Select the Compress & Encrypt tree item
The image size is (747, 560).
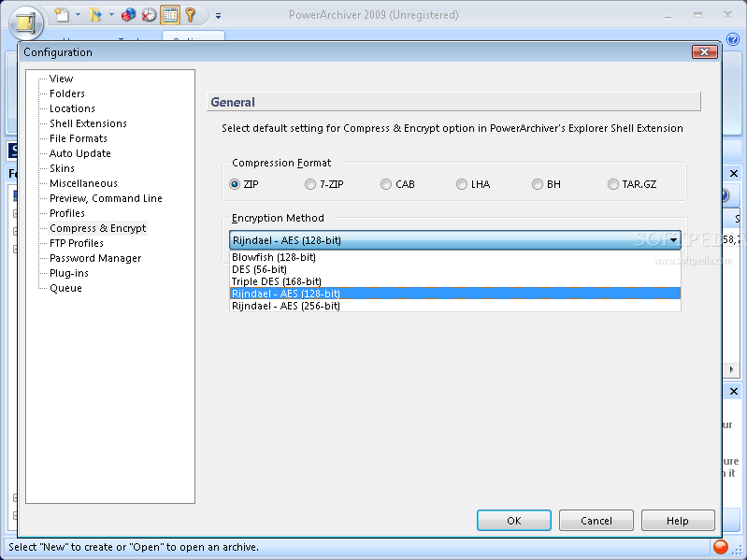pos(97,228)
